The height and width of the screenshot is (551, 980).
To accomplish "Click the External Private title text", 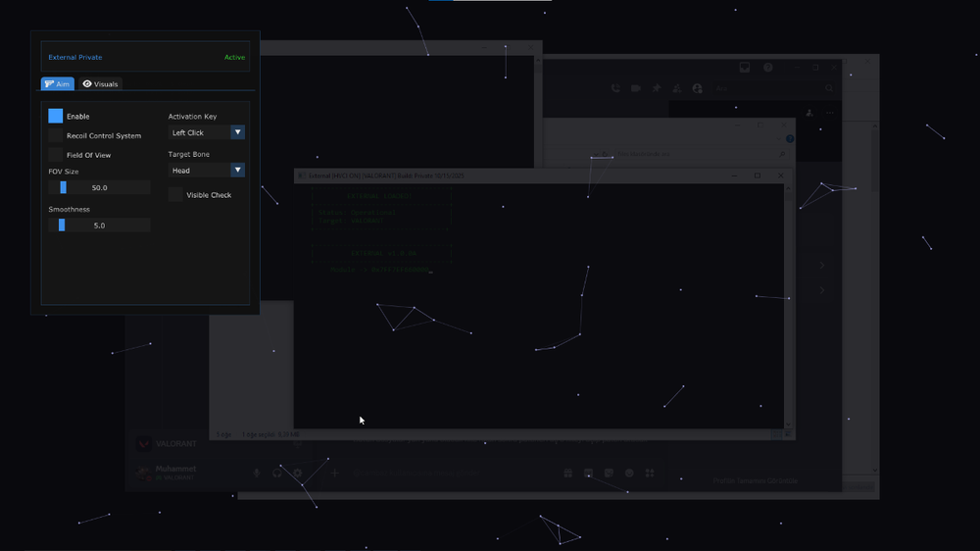I will pyautogui.click(x=75, y=58).
